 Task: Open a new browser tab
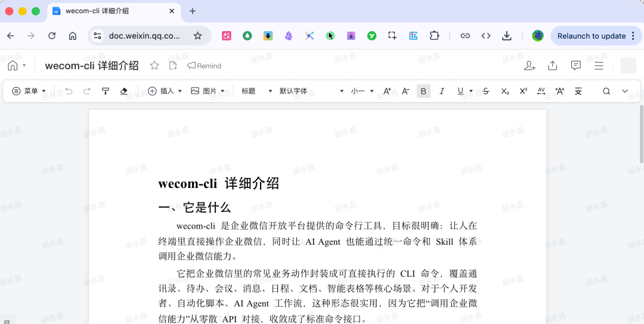(192, 11)
